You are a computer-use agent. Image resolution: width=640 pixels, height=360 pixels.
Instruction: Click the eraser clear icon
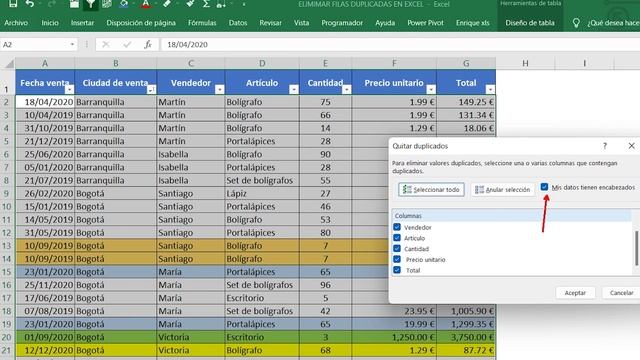tap(167, 4)
